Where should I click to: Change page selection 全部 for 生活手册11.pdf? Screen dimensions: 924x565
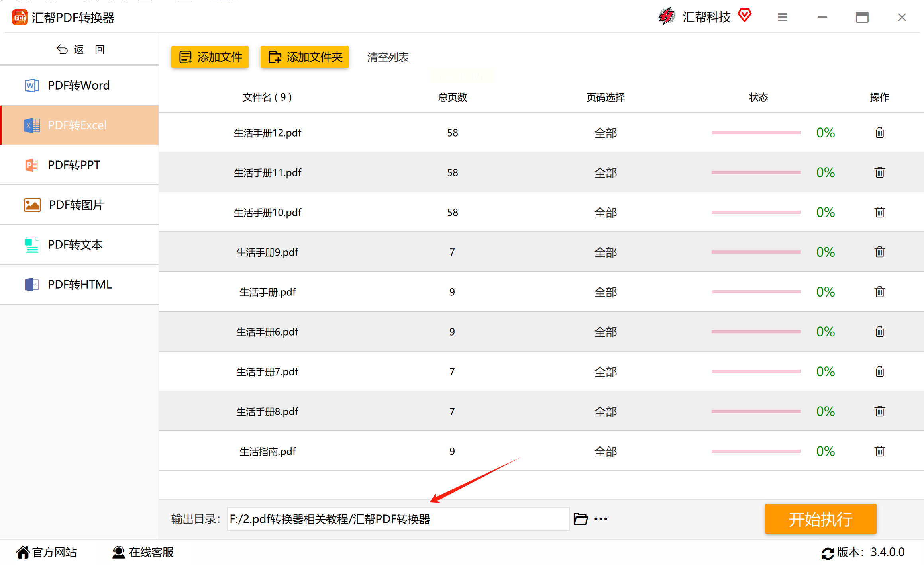[x=605, y=172]
